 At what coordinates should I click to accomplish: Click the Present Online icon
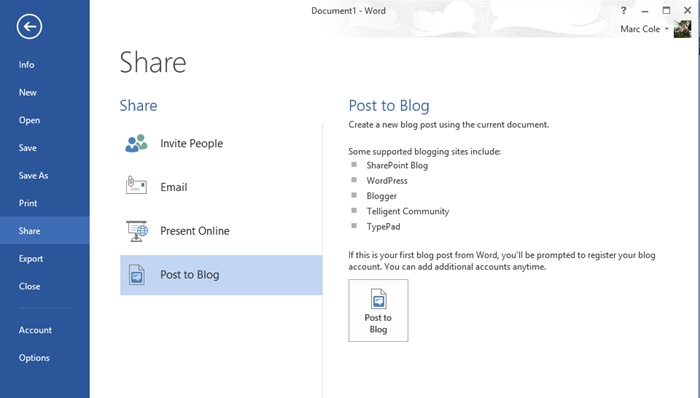click(x=137, y=231)
